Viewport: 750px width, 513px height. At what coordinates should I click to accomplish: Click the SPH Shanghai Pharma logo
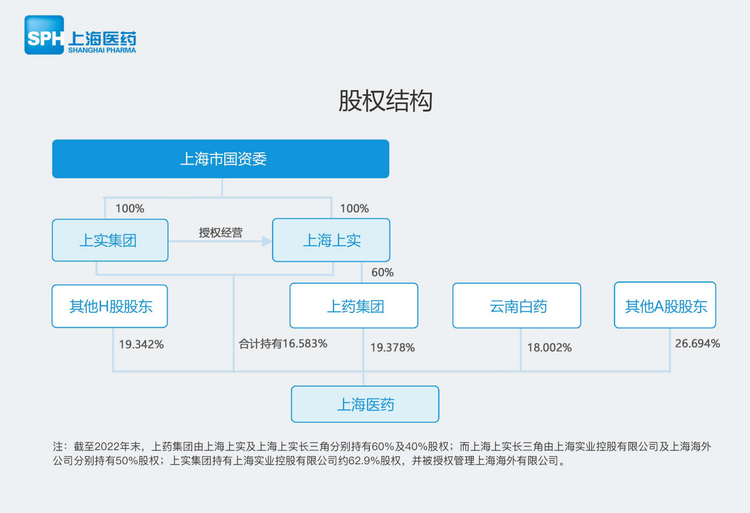[80, 35]
